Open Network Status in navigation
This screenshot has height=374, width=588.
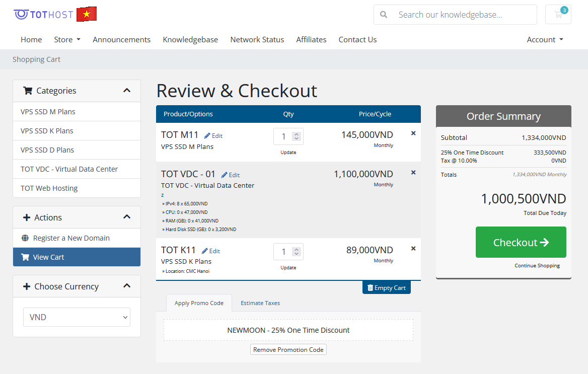point(257,40)
